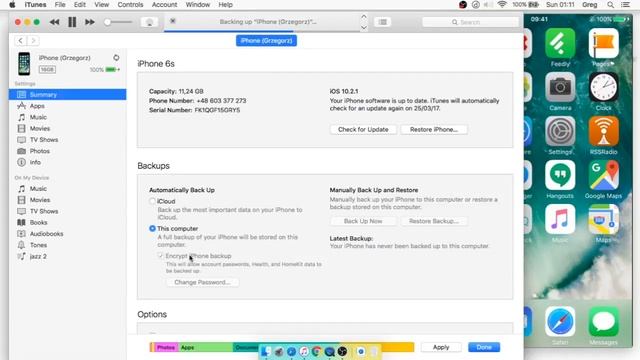Click Change Password... button

(x=202, y=282)
